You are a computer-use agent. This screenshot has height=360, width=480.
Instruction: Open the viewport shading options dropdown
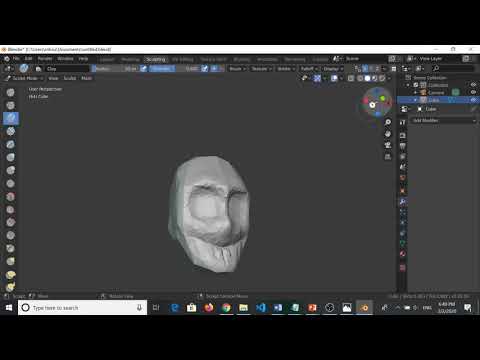[389, 78]
